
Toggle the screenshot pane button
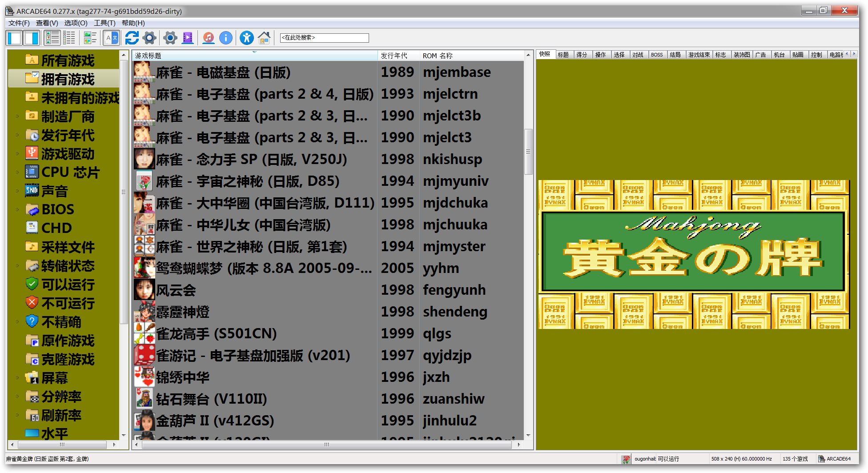(x=31, y=38)
